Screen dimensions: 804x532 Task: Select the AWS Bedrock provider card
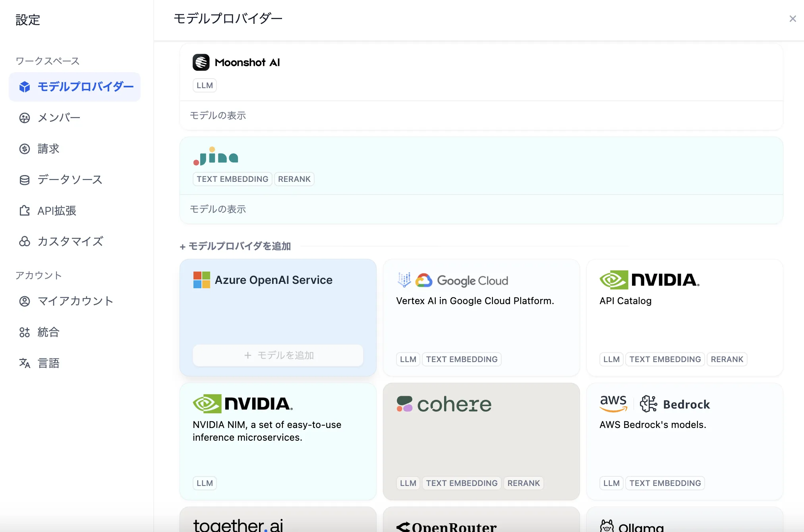tap(684, 441)
